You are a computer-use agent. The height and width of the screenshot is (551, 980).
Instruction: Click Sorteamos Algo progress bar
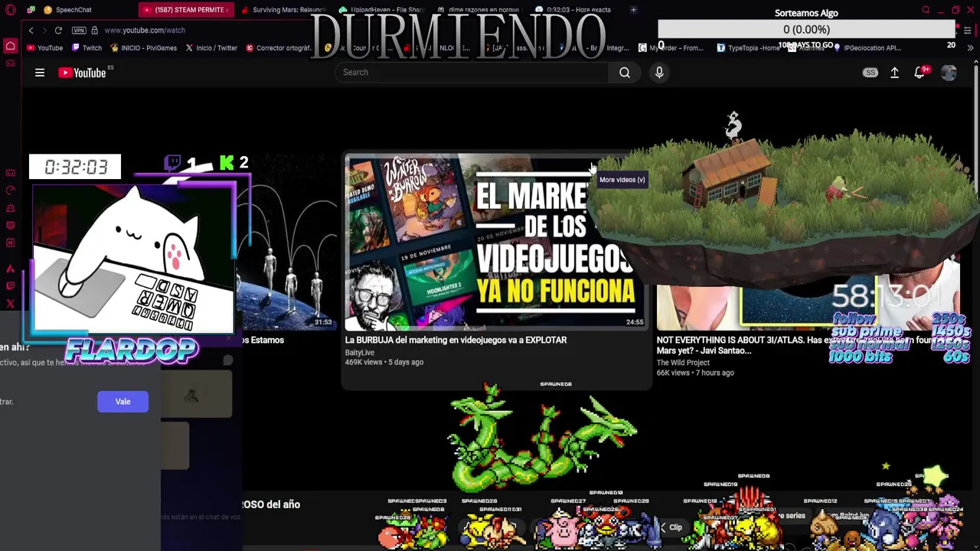point(806,29)
